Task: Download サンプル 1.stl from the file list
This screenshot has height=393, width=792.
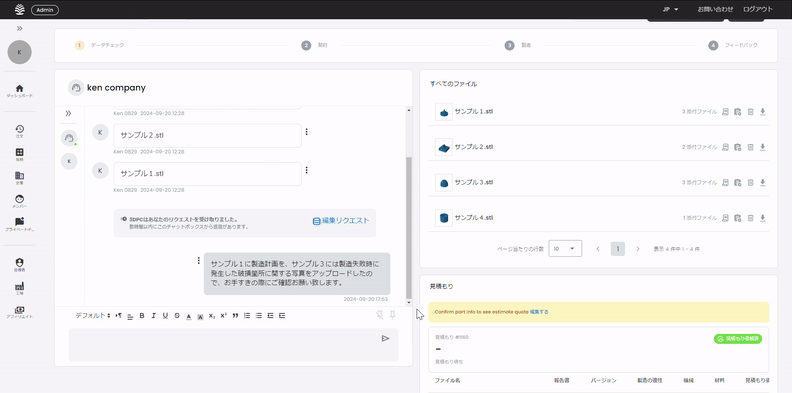Action: [x=763, y=112]
